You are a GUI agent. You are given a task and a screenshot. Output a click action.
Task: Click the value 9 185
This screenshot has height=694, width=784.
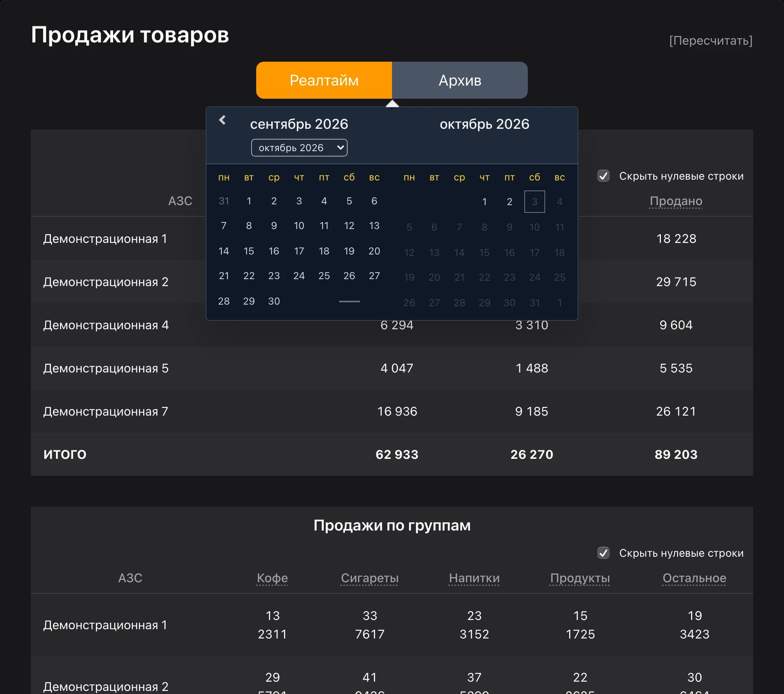532,411
